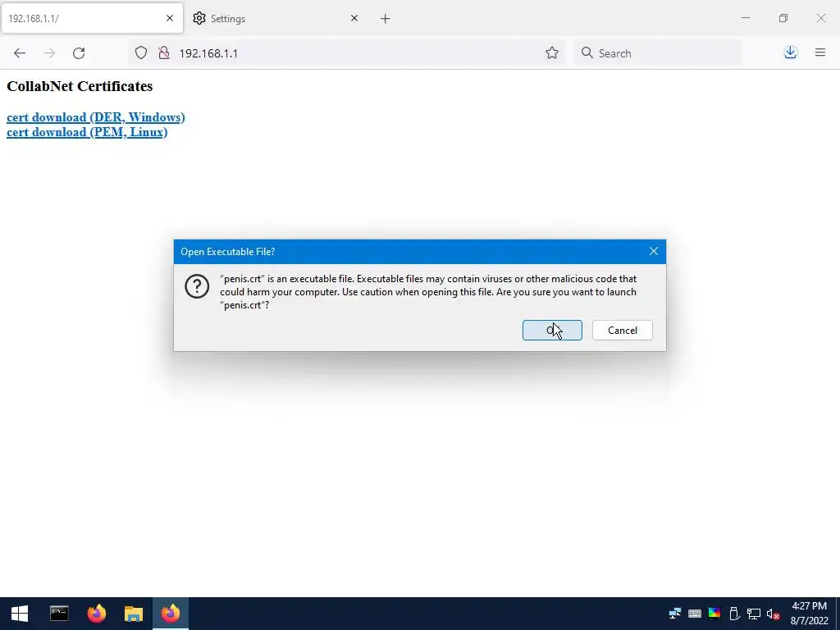This screenshot has height=630, width=840.
Task: Bookmark this page with the star
Action: [552, 52]
